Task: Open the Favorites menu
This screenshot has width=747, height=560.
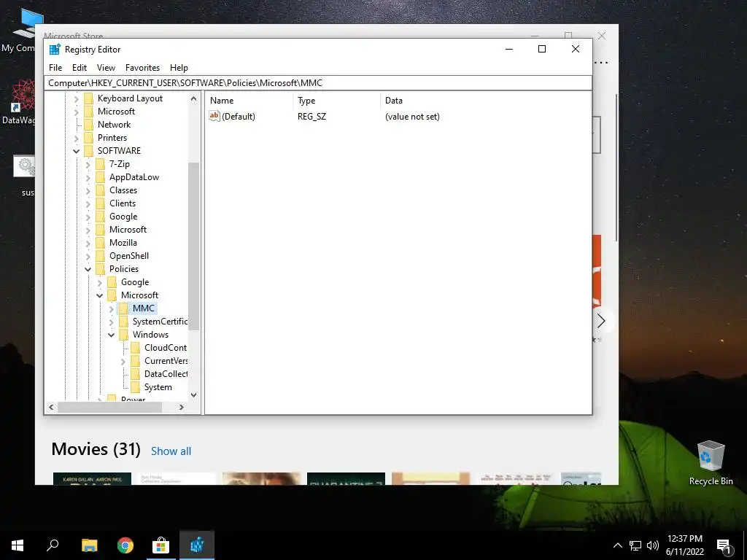Action: (142, 68)
